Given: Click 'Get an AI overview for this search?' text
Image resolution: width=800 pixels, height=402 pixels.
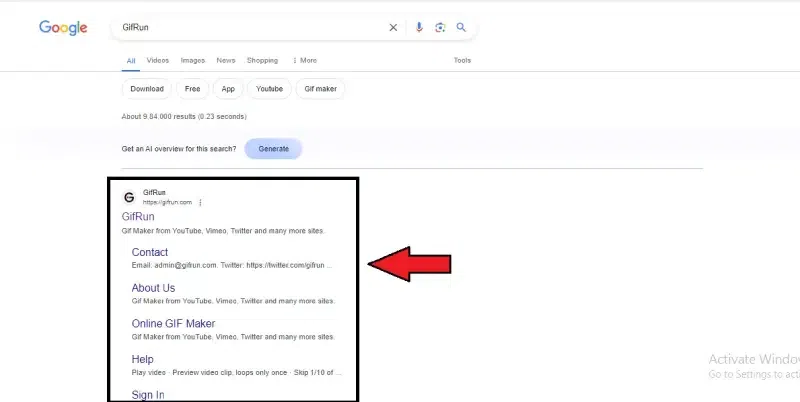Looking at the screenshot, I should pyautogui.click(x=179, y=149).
